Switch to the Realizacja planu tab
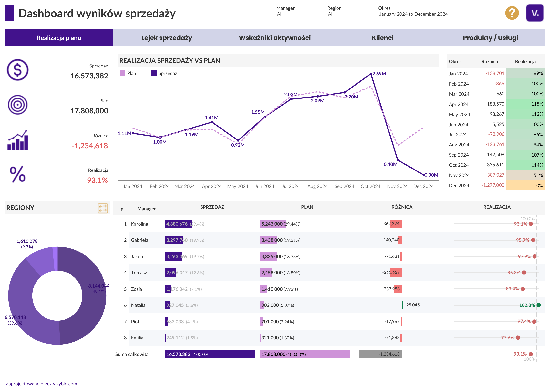 [x=59, y=38]
